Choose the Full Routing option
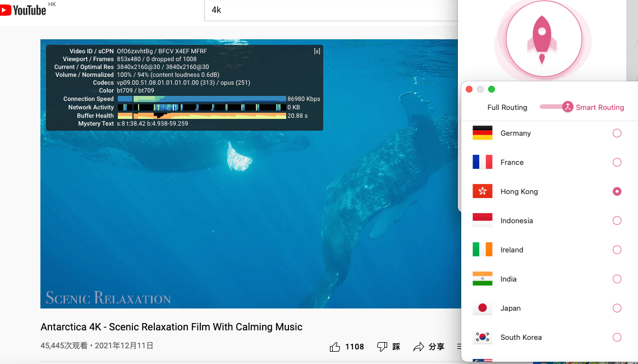The height and width of the screenshot is (364, 638). point(507,108)
